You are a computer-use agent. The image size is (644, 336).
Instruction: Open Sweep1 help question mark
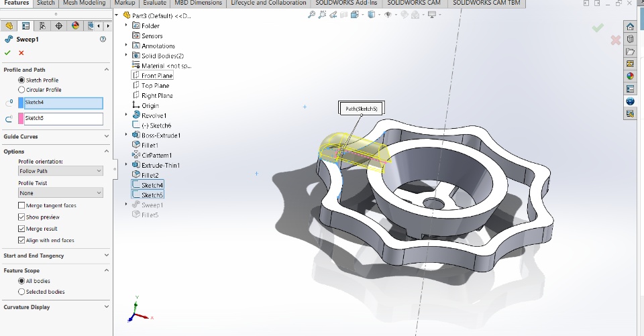[x=103, y=40]
